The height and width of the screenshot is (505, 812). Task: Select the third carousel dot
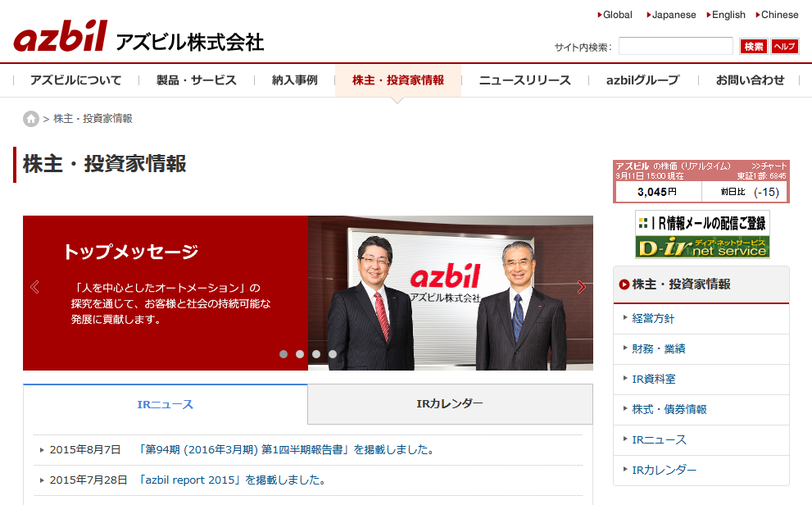316,354
